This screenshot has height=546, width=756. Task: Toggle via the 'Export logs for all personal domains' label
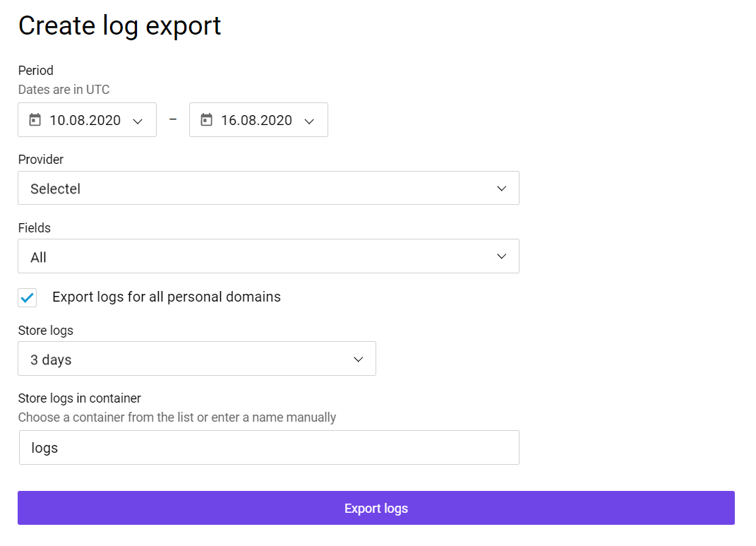[167, 297]
